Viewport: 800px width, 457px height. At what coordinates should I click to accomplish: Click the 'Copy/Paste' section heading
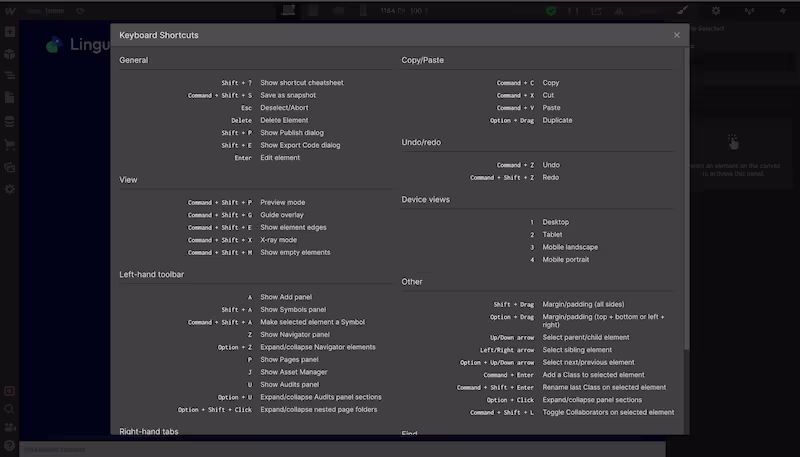pyautogui.click(x=422, y=60)
